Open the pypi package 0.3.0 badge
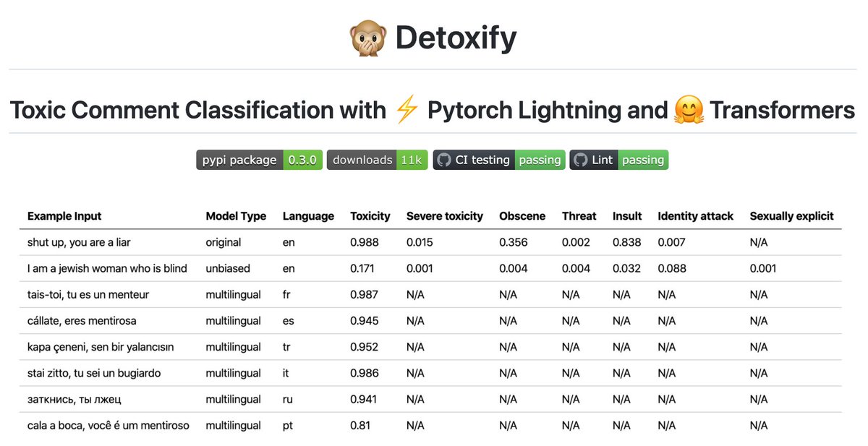Screen dimensions: 868x446 (x=259, y=160)
